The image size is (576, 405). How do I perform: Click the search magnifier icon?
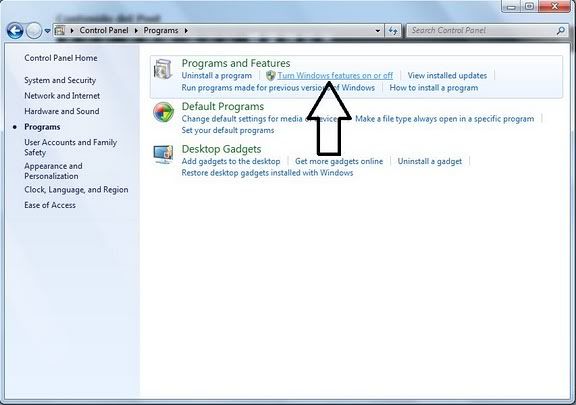(561, 31)
